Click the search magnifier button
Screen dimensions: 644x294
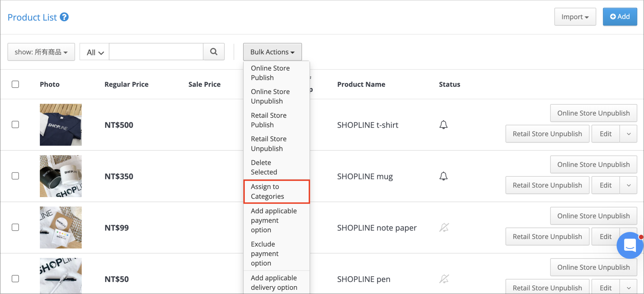pyautogui.click(x=214, y=52)
